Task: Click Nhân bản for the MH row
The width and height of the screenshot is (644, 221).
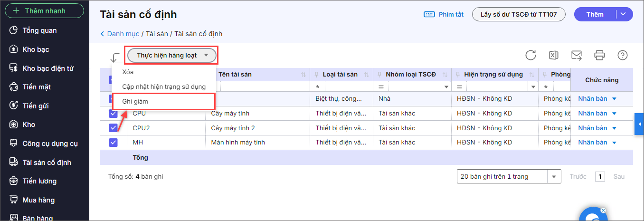Action: [593, 142]
